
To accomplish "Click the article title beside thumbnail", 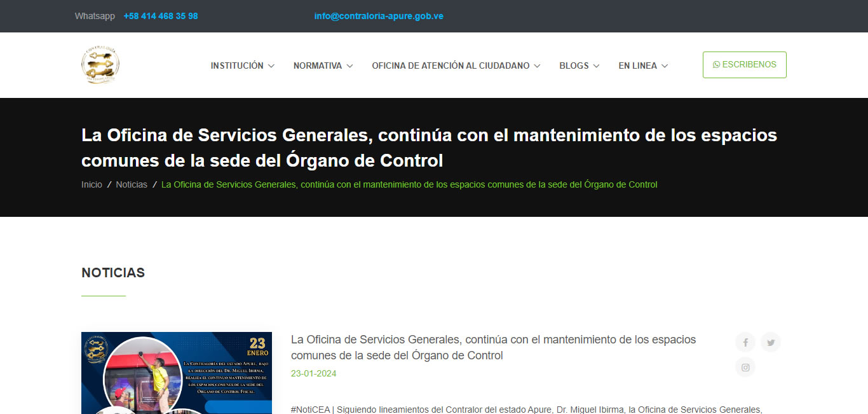I will click(493, 348).
